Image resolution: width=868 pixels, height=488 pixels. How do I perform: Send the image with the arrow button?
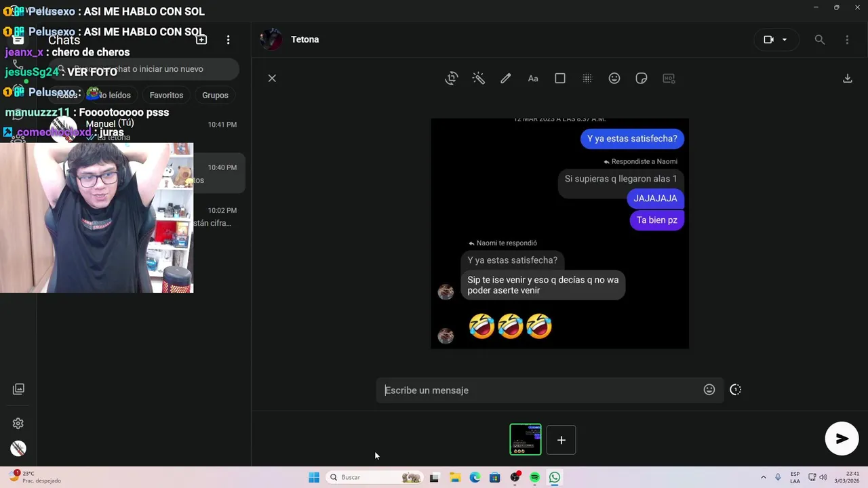pos(842,439)
